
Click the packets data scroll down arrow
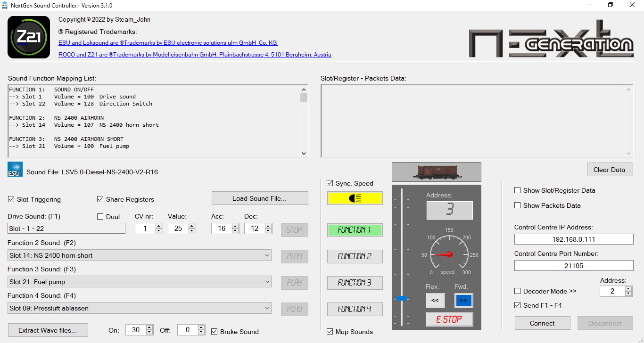click(x=629, y=153)
